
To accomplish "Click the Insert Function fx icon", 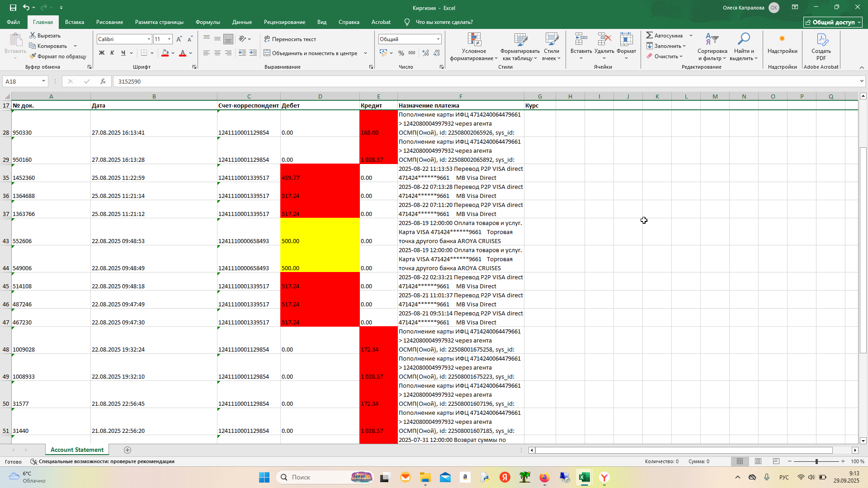I will click(x=103, y=81).
